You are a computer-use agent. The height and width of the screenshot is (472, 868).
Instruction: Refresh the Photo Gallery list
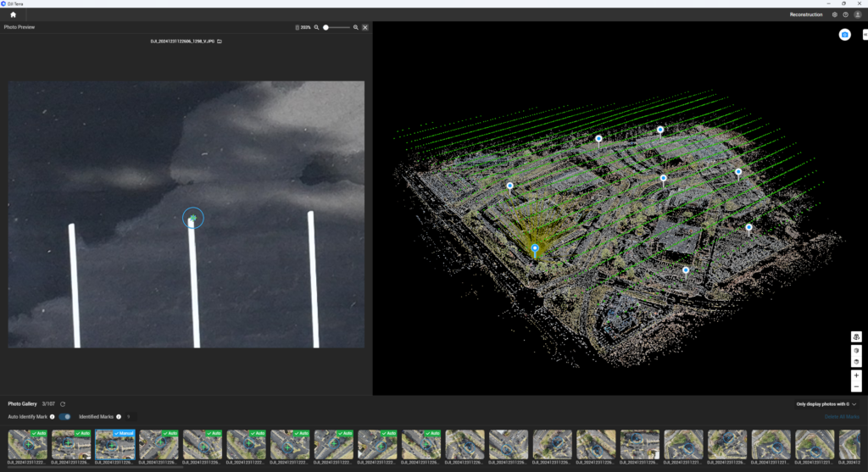(x=63, y=404)
